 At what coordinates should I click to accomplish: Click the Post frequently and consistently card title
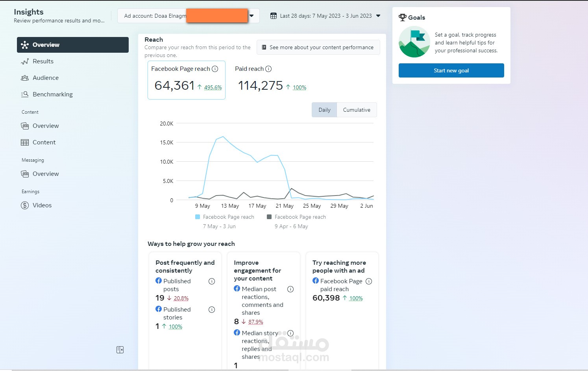click(x=185, y=267)
